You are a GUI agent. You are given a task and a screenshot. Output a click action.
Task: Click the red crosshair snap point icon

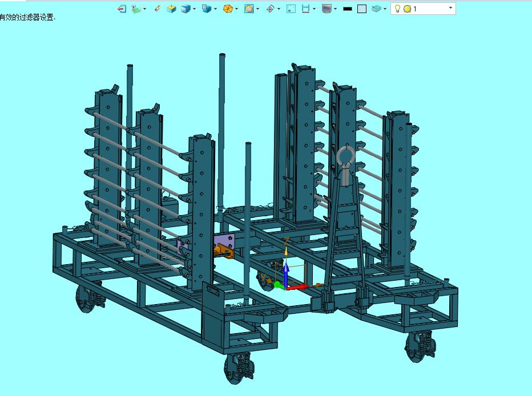pos(270,9)
